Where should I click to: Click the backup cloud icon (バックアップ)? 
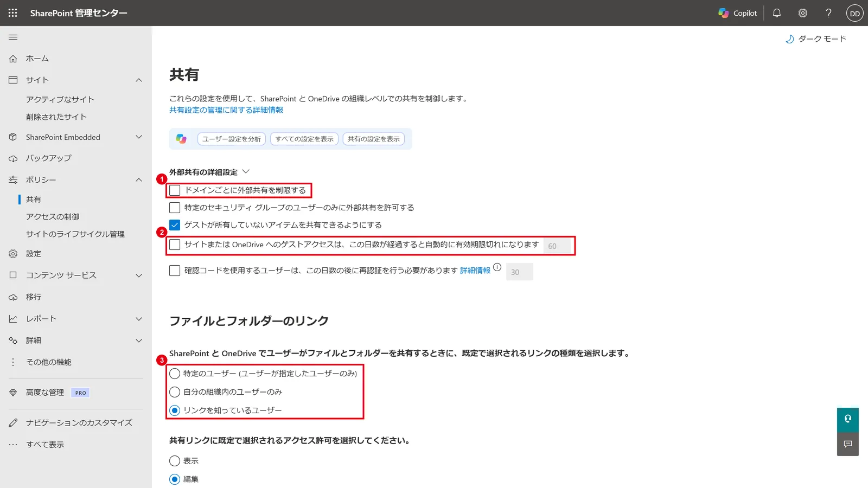point(13,158)
